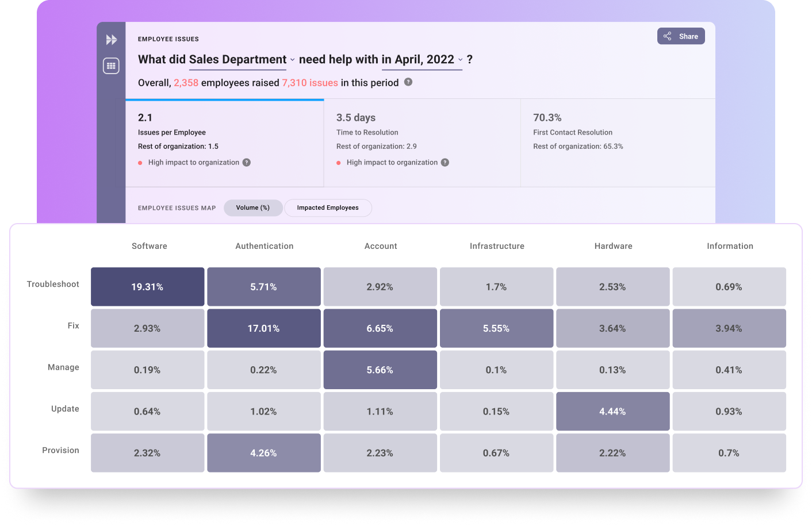The width and height of the screenshot is (812, 526).
Task: Switch heatmap to Impacted Employees view
Action: point(328,208)
